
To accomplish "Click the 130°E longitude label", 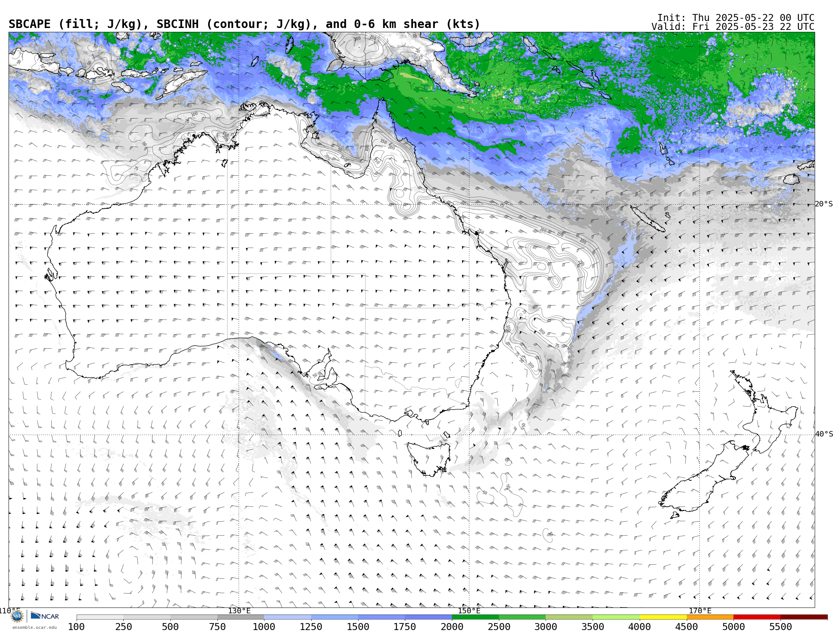I will click(x=239, y=611).
